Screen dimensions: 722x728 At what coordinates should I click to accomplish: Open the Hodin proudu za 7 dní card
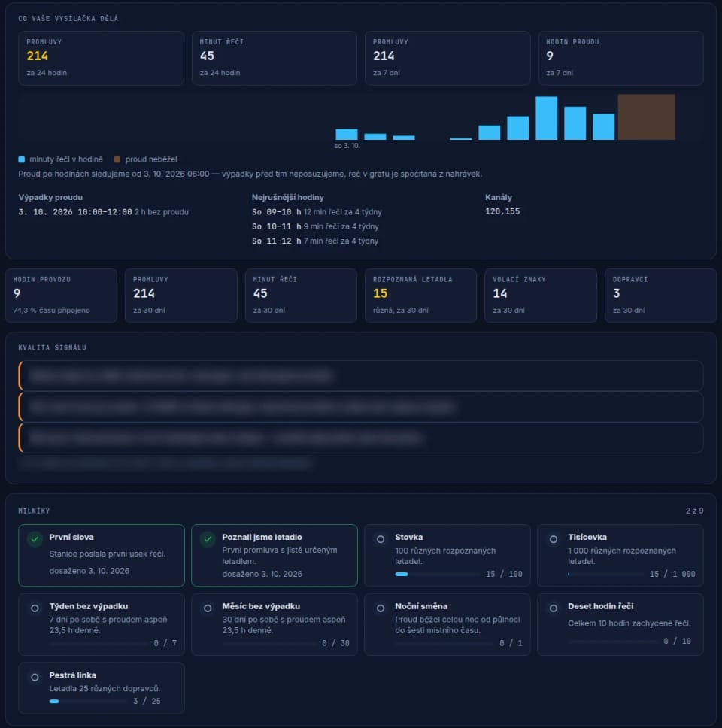[620, 58]
